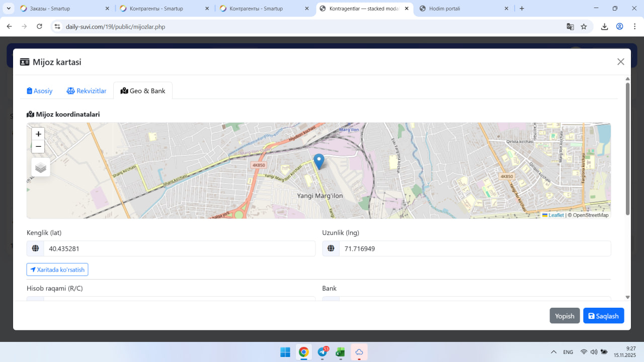This screenshot has height=362, width=644.
Task: Expand the browser tab search dropdown
Action: 9,9
